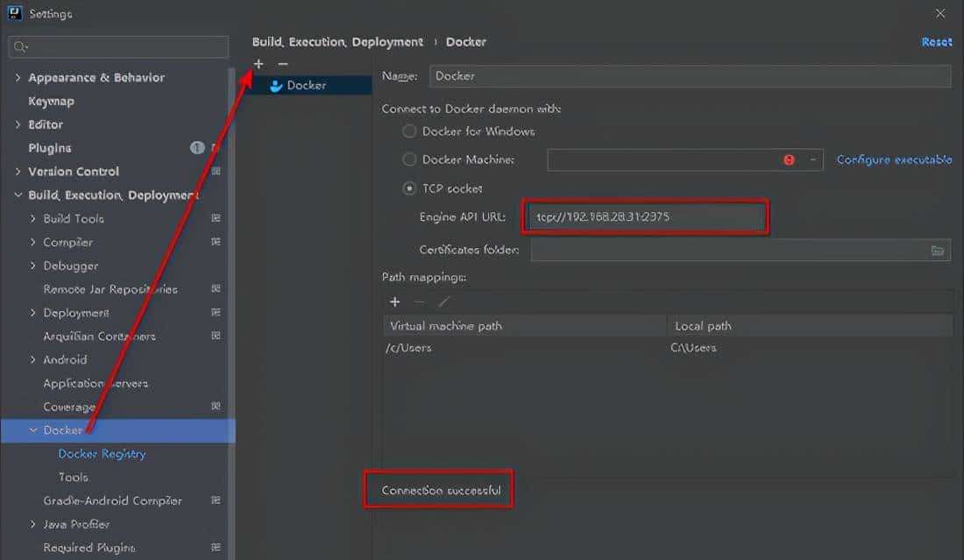Collapse the Build, Execution, Deployment section

click(x=18, y=195)
